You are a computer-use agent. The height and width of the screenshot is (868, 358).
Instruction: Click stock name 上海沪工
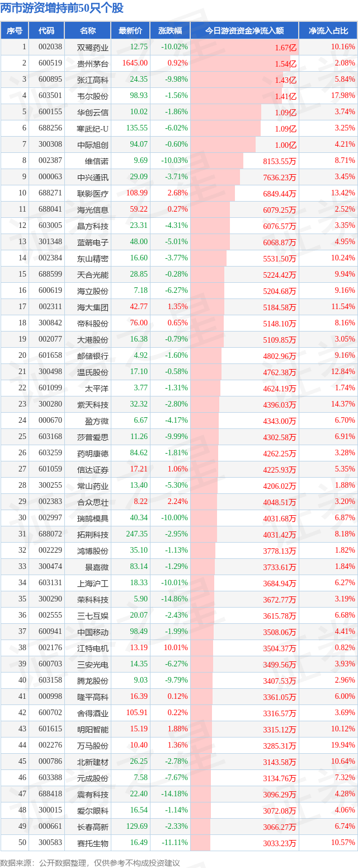(x=93, y=583)
